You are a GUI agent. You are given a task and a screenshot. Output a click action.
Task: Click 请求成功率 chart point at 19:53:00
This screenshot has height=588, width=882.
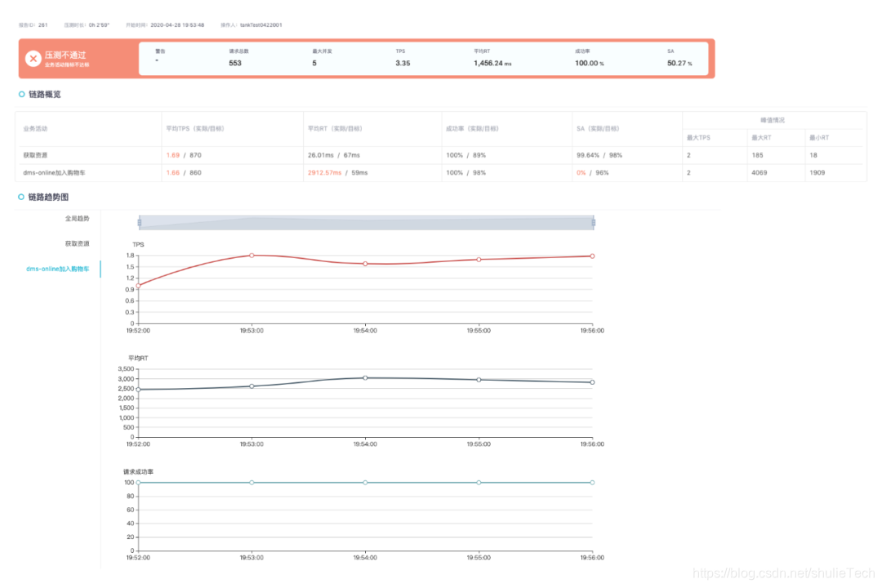coord(252,482)
